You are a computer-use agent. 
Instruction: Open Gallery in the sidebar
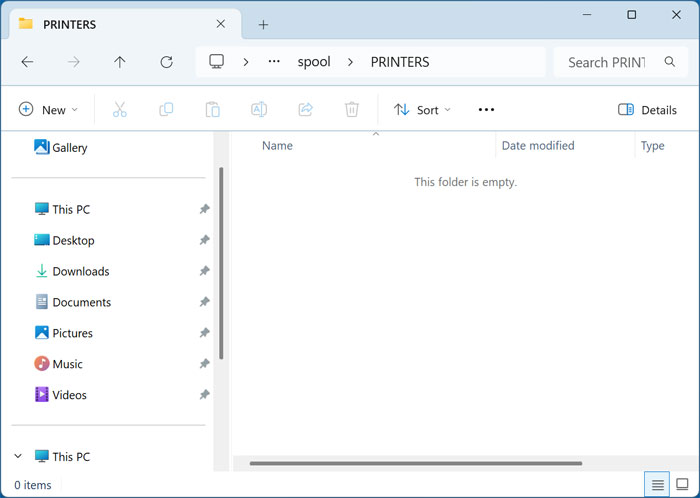61,147
